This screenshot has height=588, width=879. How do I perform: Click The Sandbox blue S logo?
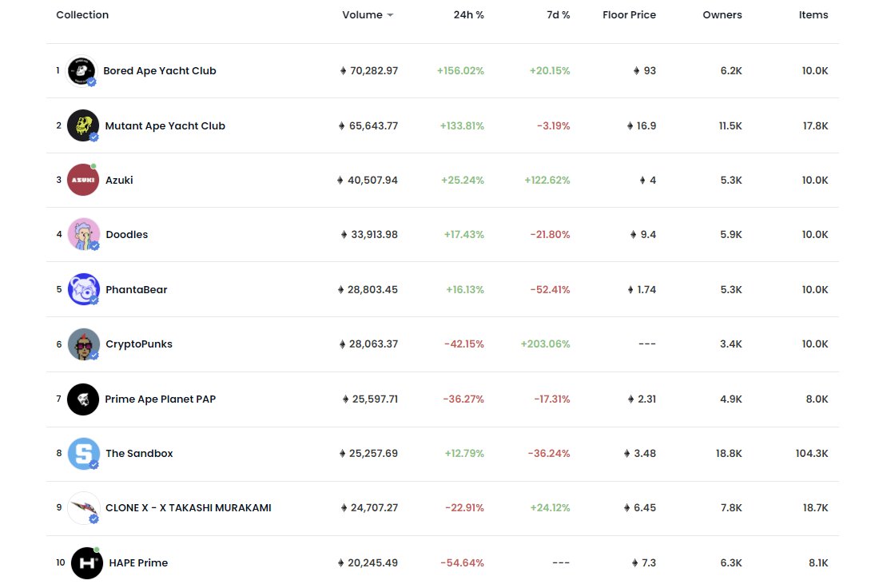pos(84,454)
